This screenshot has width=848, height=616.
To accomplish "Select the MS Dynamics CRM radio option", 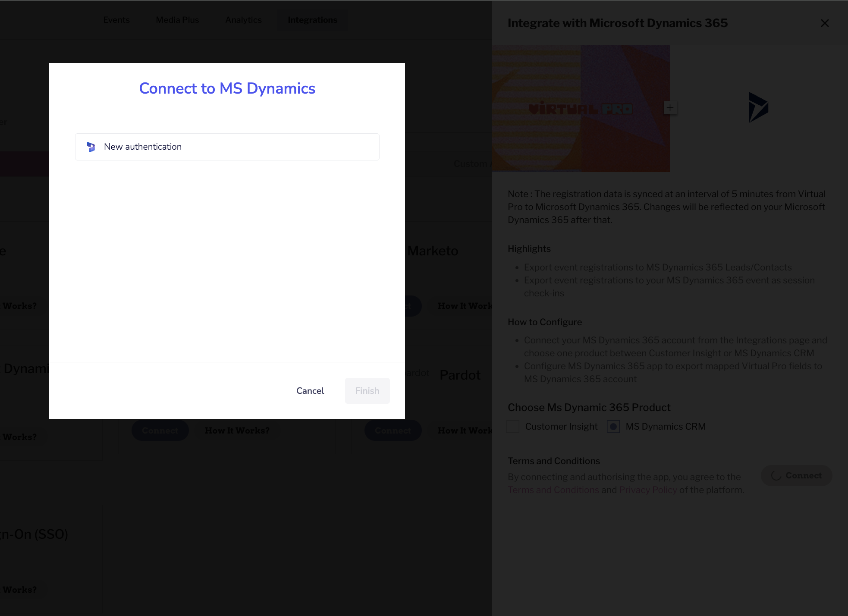I will pyautogui.click(x=613, y=427).
